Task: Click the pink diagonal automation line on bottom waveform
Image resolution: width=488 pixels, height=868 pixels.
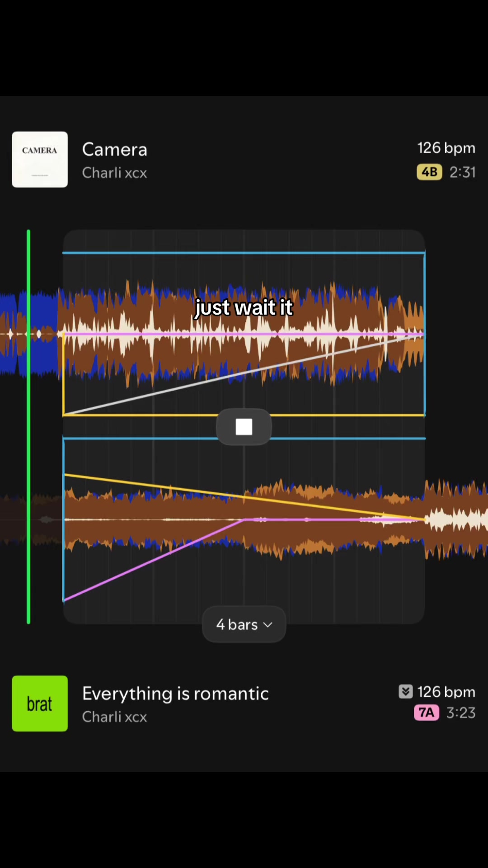Action: 154,560
